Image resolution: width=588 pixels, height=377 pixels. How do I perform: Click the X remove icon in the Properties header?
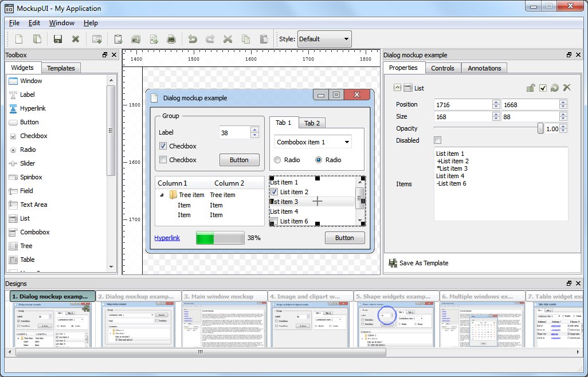tap(567, 88)
